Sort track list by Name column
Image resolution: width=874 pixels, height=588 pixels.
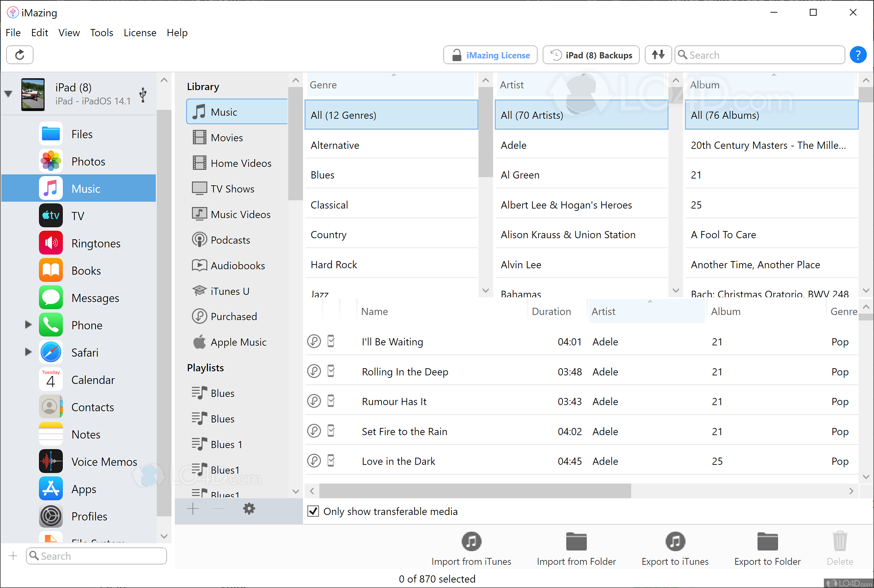[x=442, y=311]
